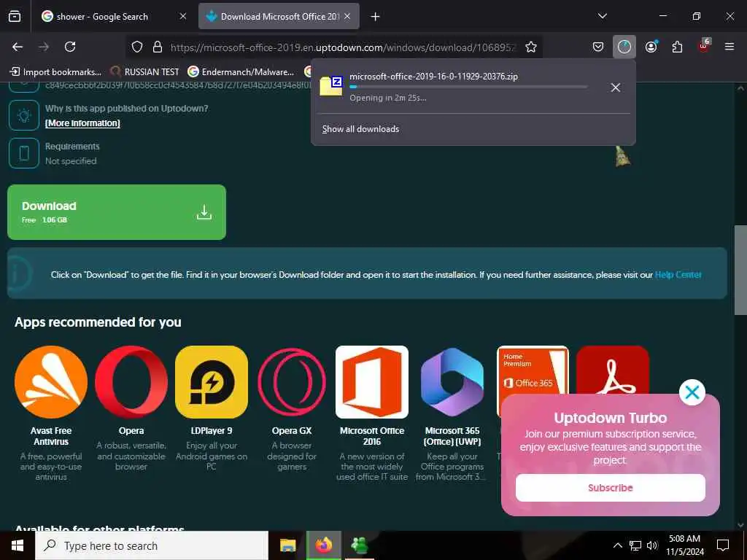
Task: Open tracking protection shield icon
Action: point(137,47)
